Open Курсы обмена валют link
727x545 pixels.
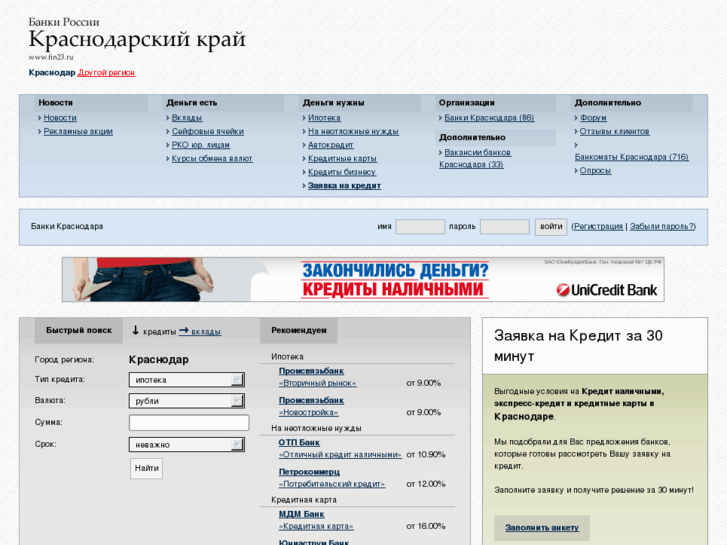(x=212, y=158)
